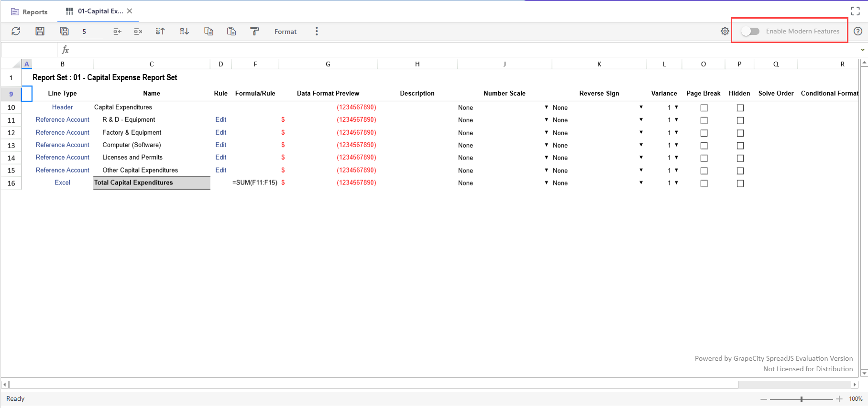This screenshot has width=868, height=408.
Task: Open Number Scale dropdown for Capital Expenditures header row
Action: point(546,107)
